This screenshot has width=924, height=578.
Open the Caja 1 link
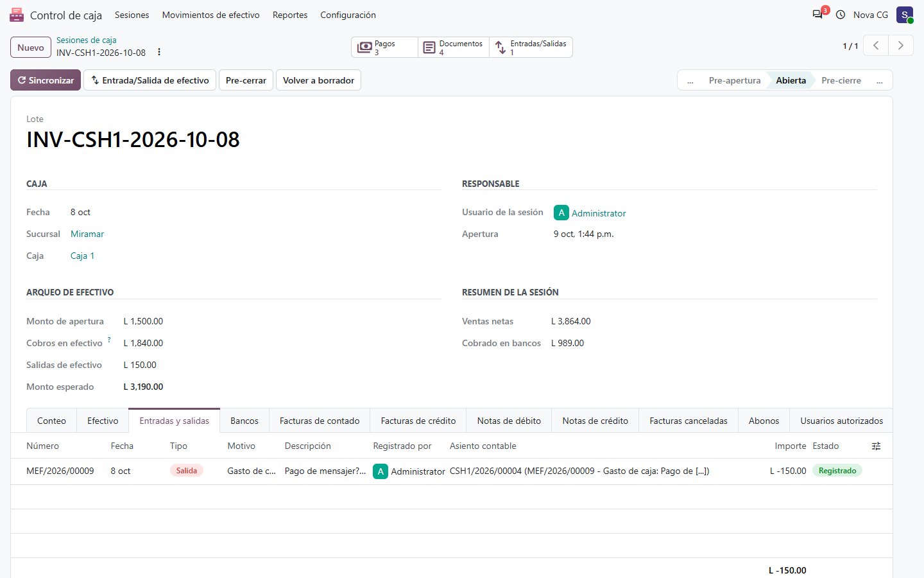[x=82, y=256]
